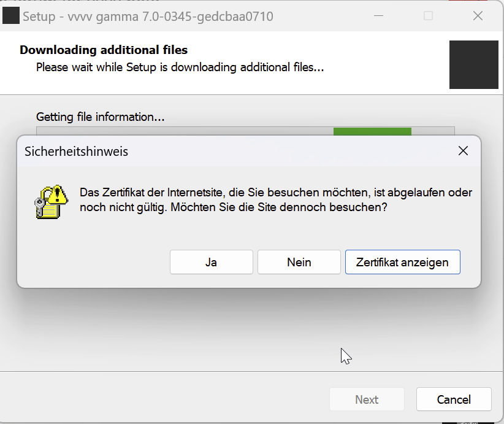This screenshot has height=424, width=504.
Task: Click the Setup window title text
Action: [148, 17]
